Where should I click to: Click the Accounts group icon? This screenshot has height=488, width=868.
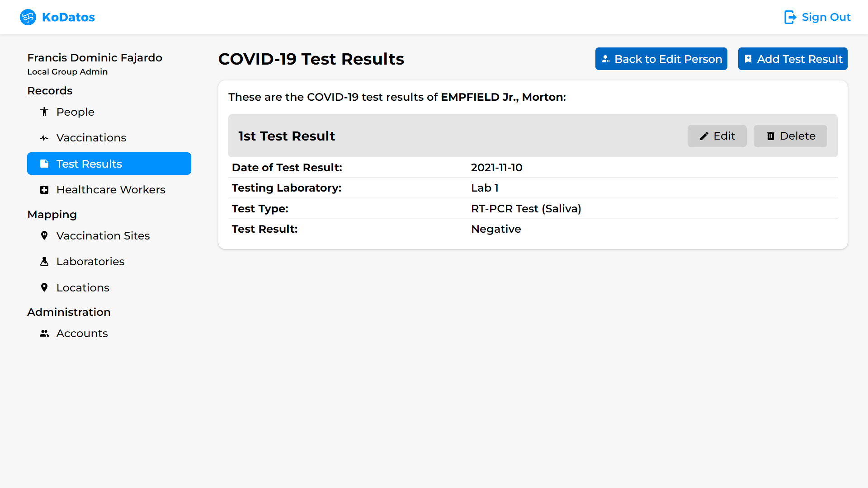[44, 333]
